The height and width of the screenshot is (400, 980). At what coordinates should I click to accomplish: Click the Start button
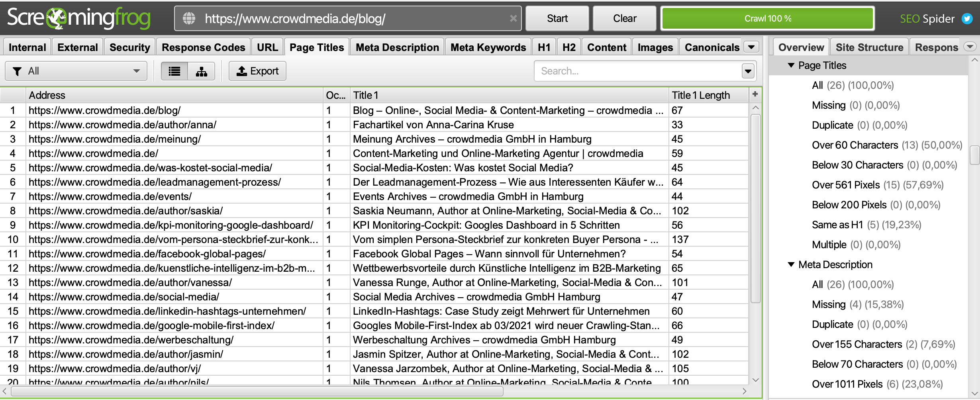[557, 18]
